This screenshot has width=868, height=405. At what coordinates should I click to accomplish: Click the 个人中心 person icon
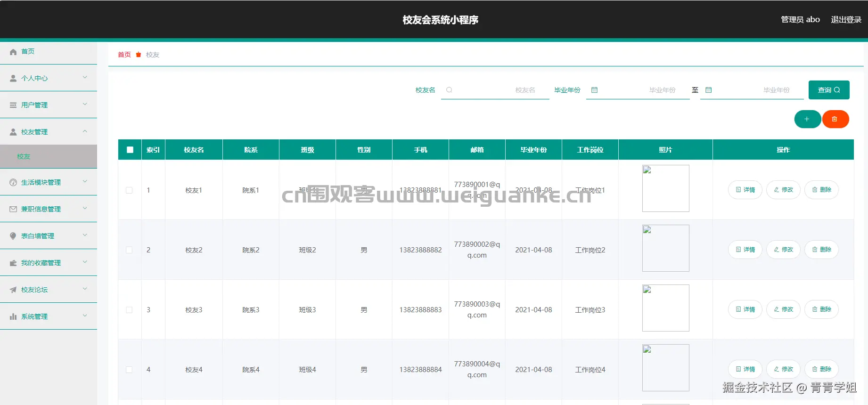click(13, 79)
